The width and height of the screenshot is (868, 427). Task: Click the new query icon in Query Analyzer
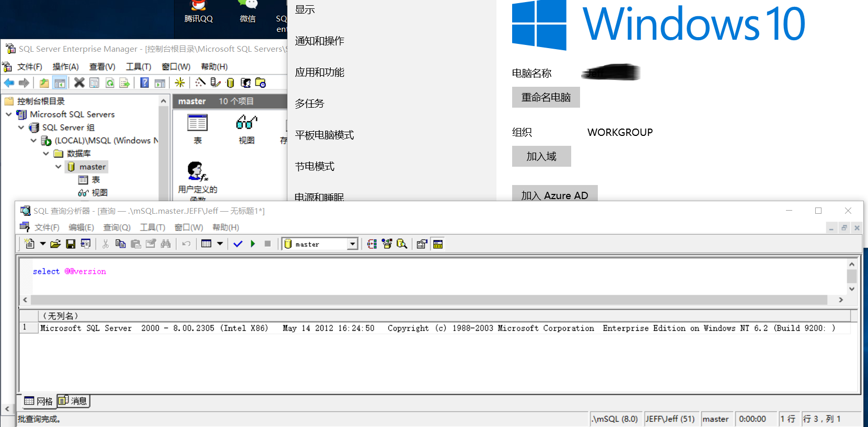click(x=30, y=244)
